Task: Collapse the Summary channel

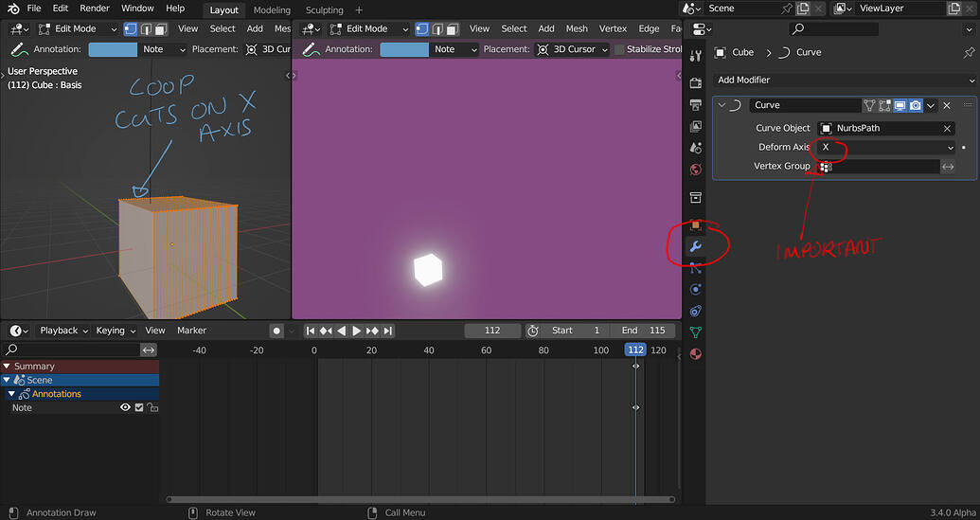Action: (7, 367)
